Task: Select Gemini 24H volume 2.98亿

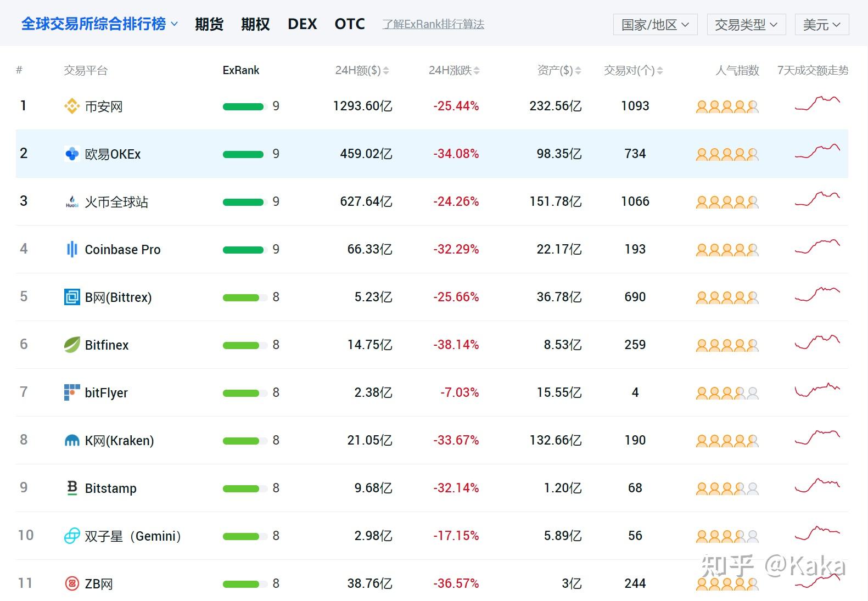Action: pyautogui.click(x=373, y=536)
